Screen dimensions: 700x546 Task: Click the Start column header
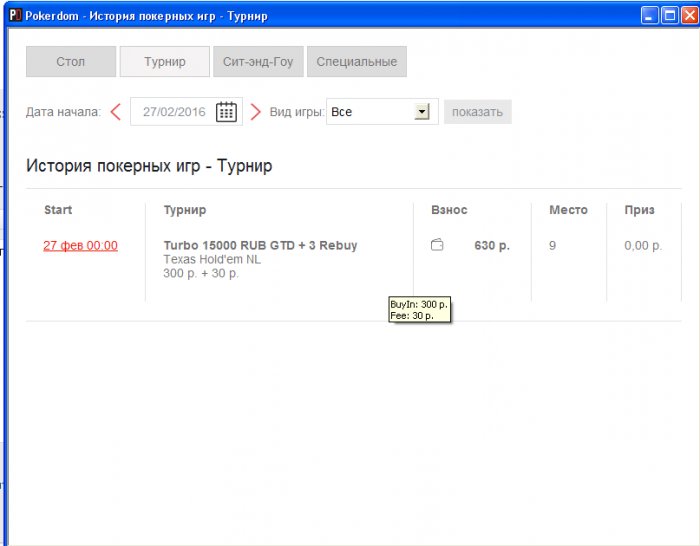[x=58, y=210]
